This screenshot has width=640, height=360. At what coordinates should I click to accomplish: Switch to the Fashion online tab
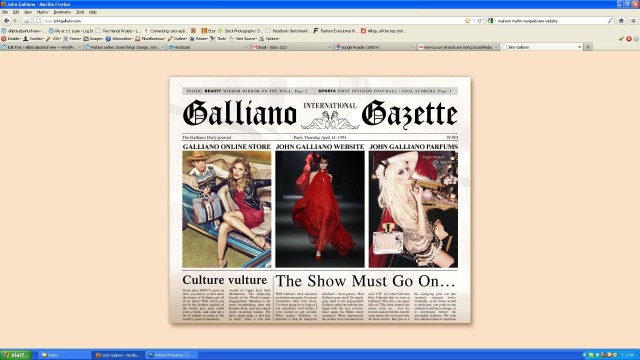tap(124, 47)
